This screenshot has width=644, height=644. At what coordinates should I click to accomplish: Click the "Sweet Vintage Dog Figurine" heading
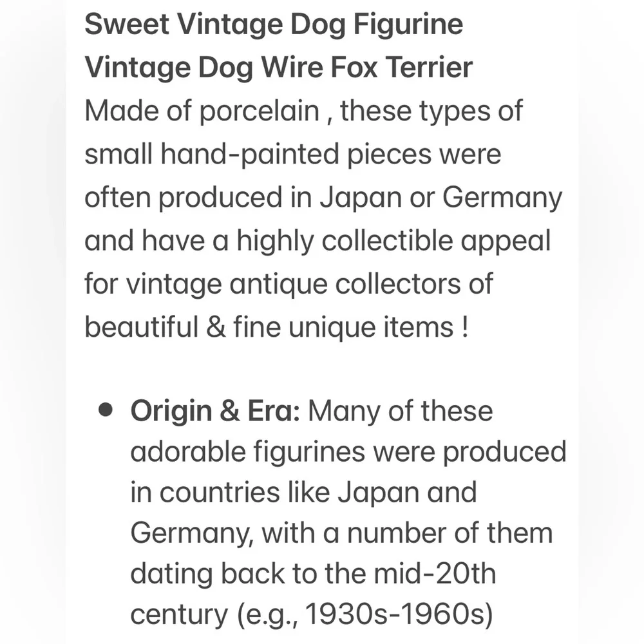(x=274, y=24)
